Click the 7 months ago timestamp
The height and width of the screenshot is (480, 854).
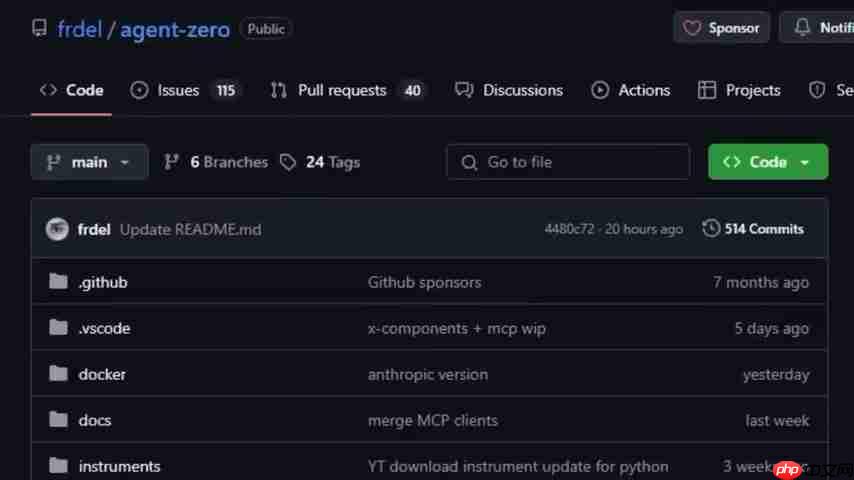[761, 283]
